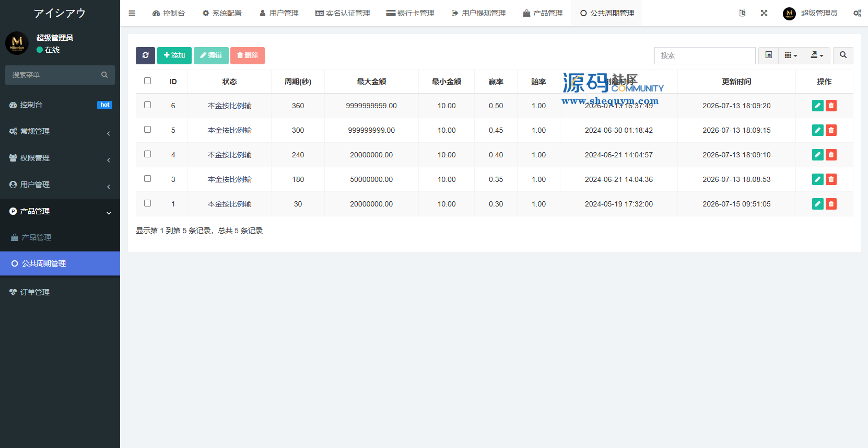Check the checkbox for row ID 3
Screen dimensions: 868x448
coord(147,179)
